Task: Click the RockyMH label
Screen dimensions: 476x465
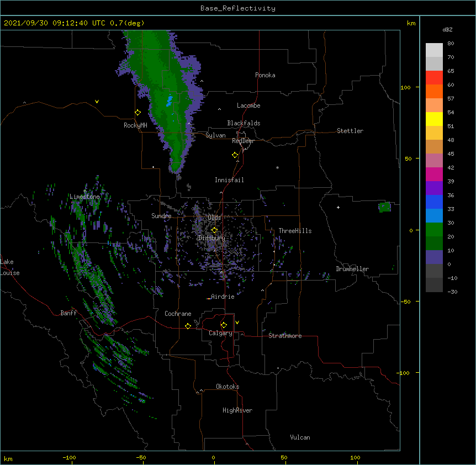Action: pos(135,125)
